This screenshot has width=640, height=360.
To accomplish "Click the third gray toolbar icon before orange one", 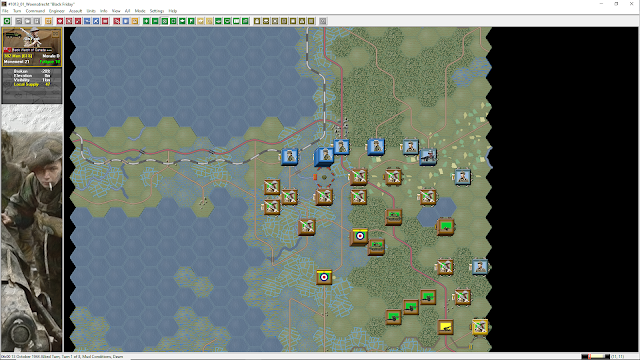I will point(37,21).
